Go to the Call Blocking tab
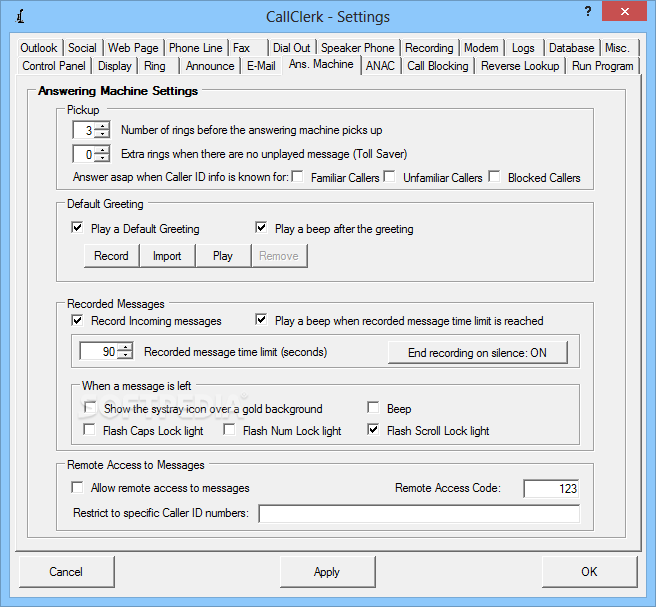Image resolution: width=656 pixels, height=607 pixels. point(438,66)
